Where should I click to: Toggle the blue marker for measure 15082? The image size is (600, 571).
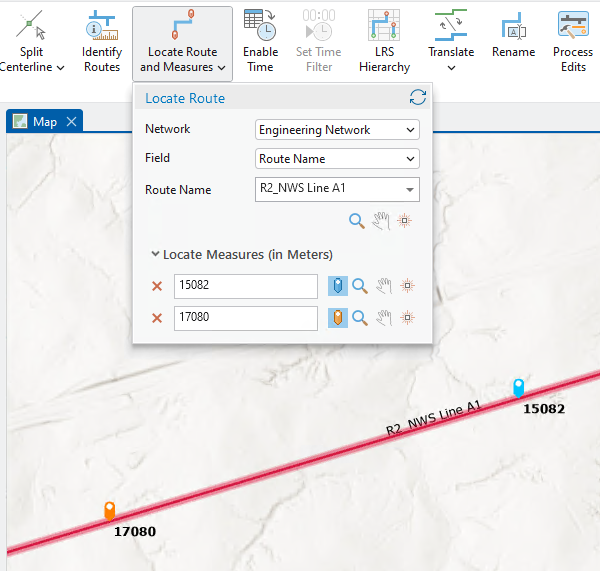click(338, 286)
